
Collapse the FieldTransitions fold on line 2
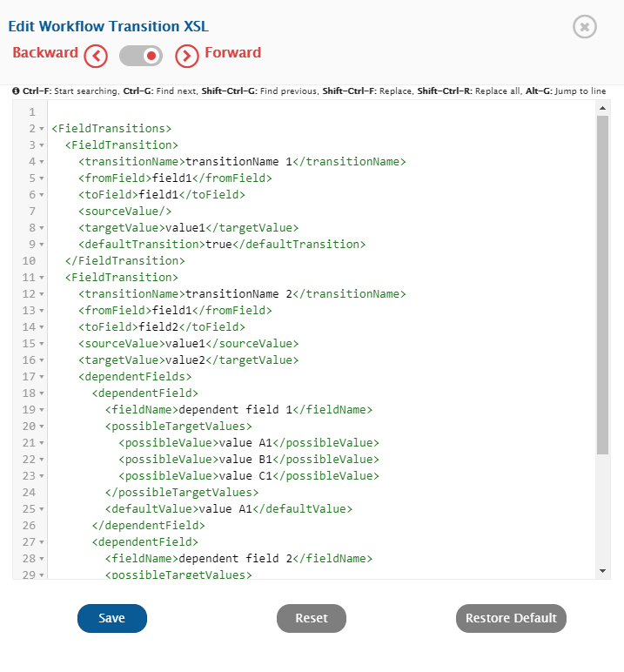coord(42,129)
